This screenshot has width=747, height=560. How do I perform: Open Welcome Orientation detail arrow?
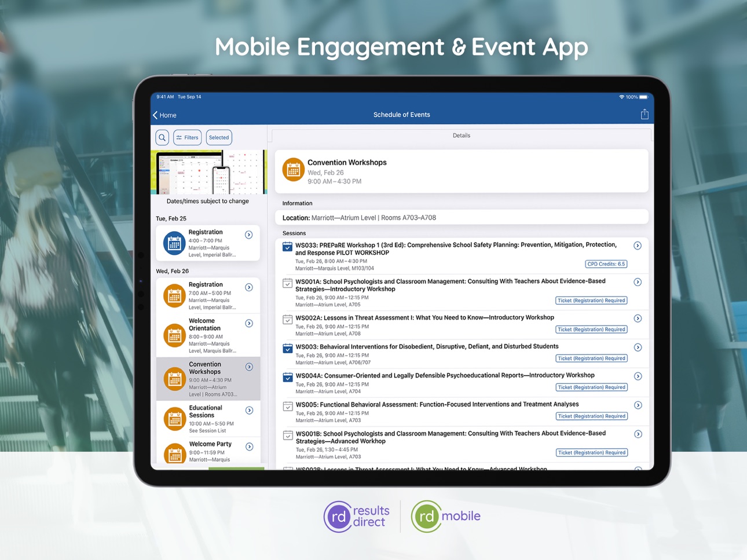249,323
